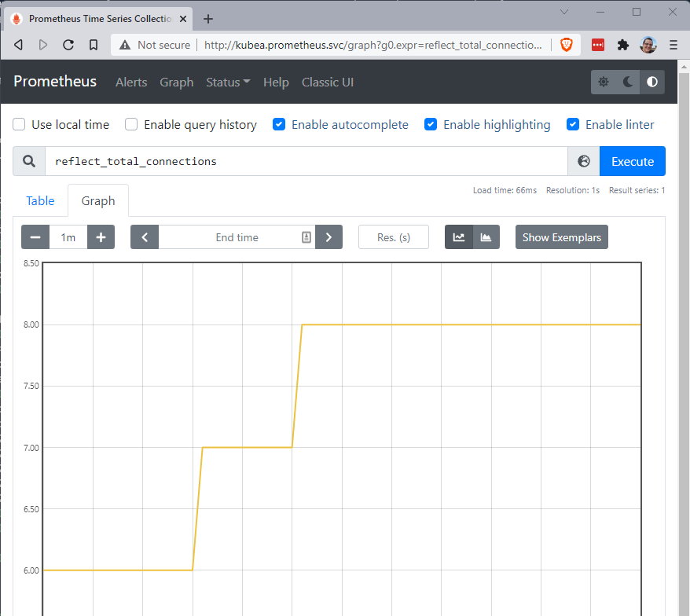Click the Res. (s) resolution field
Screen dimensions: 690x616
393,237
